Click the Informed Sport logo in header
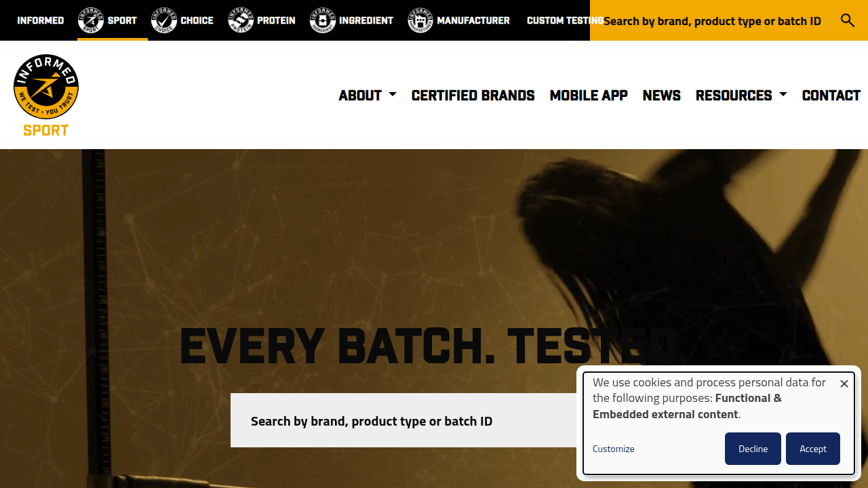Screen dimensions: 868x488 click(x=46, y=96)
